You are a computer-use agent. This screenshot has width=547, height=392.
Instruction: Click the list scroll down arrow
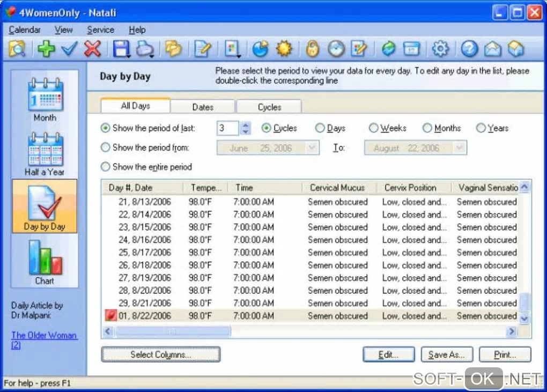point(524,317)
